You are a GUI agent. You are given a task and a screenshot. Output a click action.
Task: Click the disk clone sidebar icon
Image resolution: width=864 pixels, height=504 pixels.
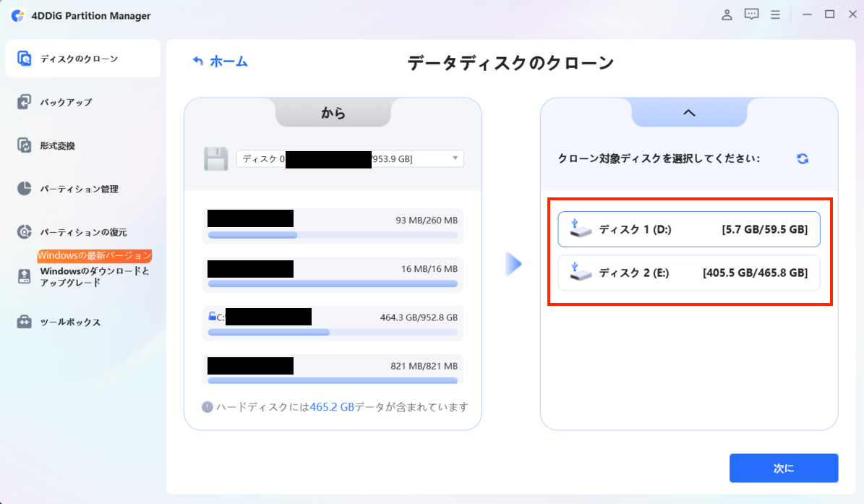[25, 59]
